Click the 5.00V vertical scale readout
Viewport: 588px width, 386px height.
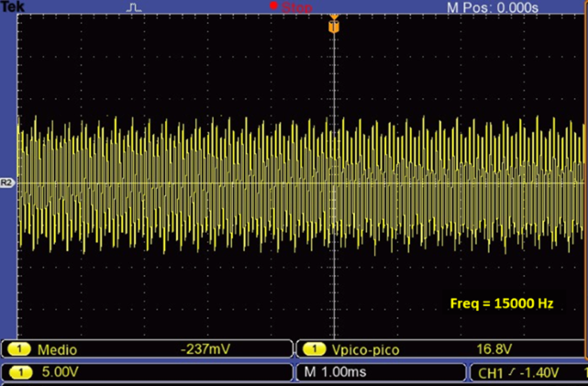(x=60, y=372)
